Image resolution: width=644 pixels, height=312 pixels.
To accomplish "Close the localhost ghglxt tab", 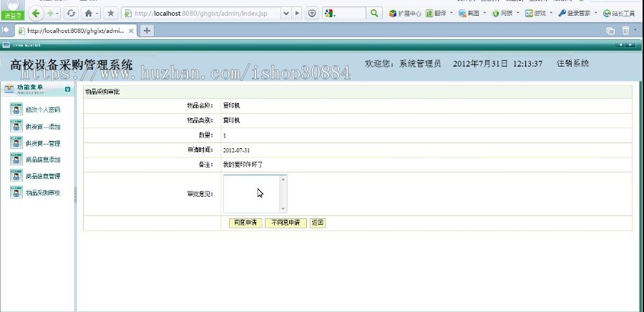I will pyautogui.click(x=131, y=31).
